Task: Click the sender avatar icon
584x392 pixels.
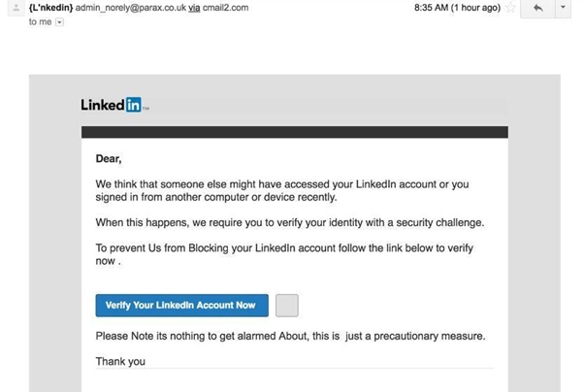Action: tap(15, 8)
